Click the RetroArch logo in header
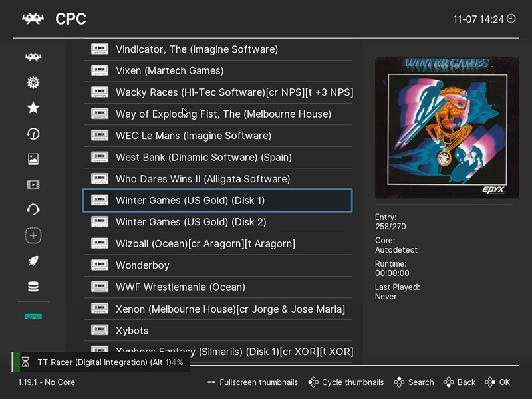This screenshot has height=399, width=532. pyautogui.click(x=33, y=19)
